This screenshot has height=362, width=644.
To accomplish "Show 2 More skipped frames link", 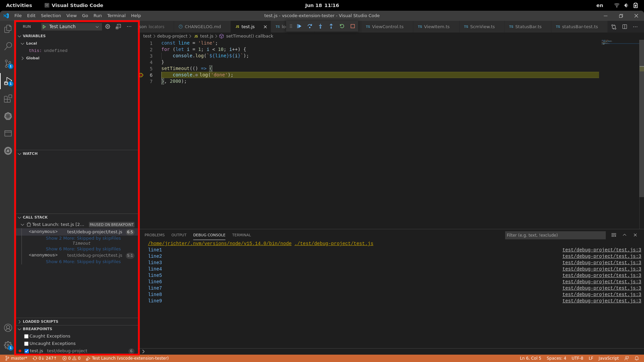I will point(83,238).
